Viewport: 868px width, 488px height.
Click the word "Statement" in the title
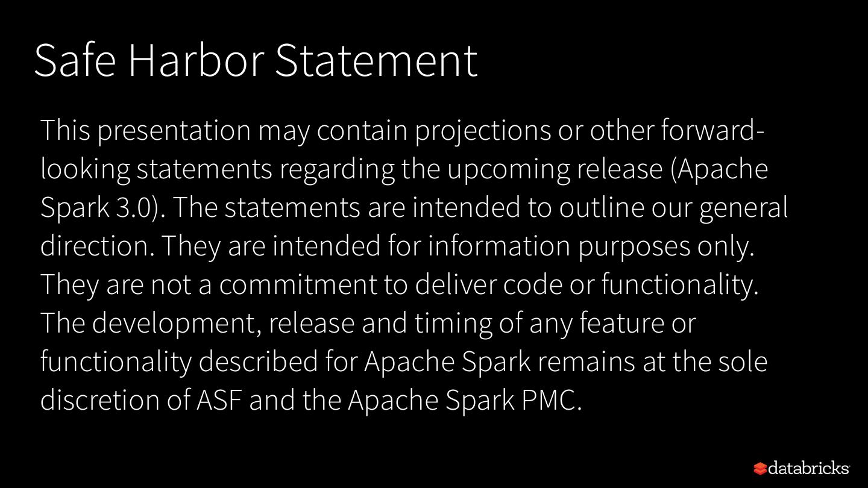click(x=376, y=60)
